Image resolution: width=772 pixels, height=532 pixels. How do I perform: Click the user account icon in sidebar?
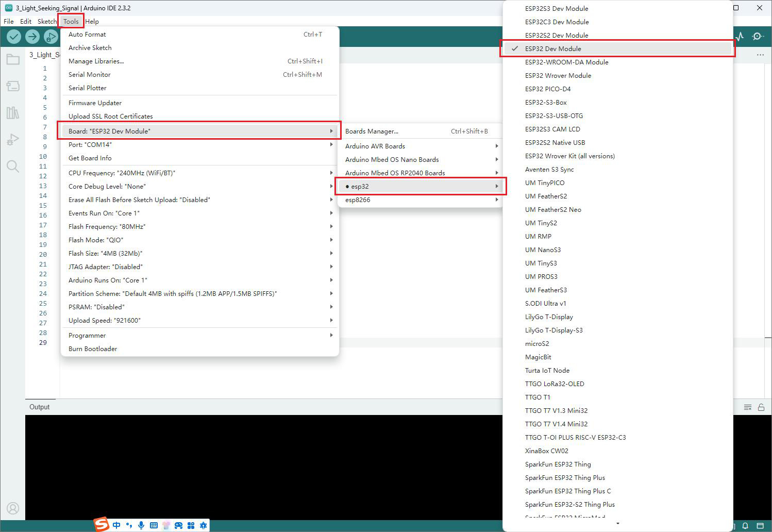(x=13, y=508)
